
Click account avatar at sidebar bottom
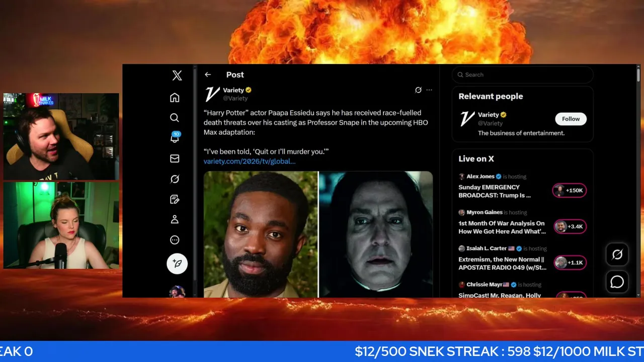coord(177,292)
